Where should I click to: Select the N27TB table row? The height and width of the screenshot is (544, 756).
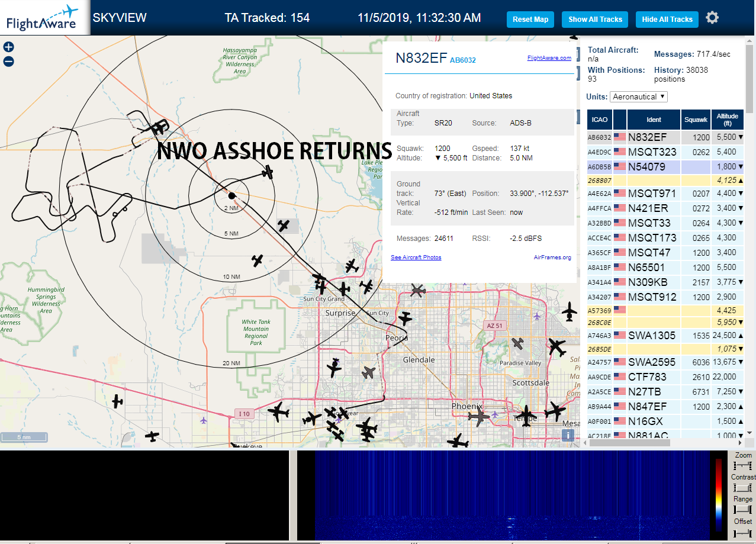(665, 391)
